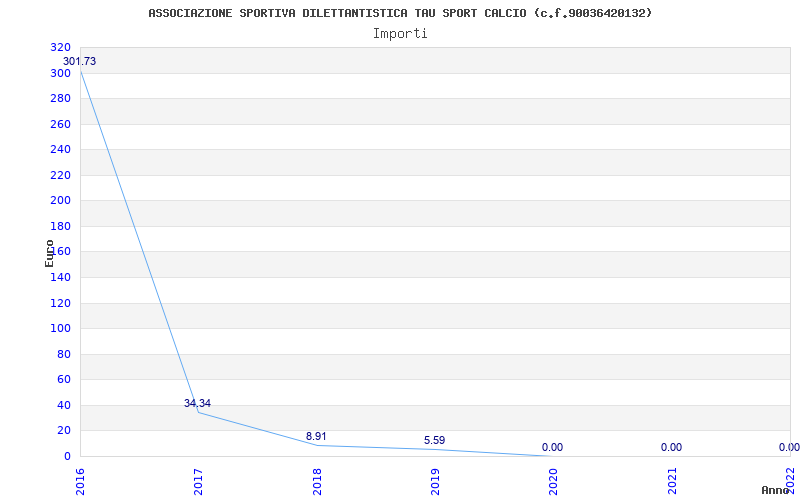The width and height of the screenshot is (800, 500).
Task: Click the 2017 x-axis year label
Action: coord(198,482)
